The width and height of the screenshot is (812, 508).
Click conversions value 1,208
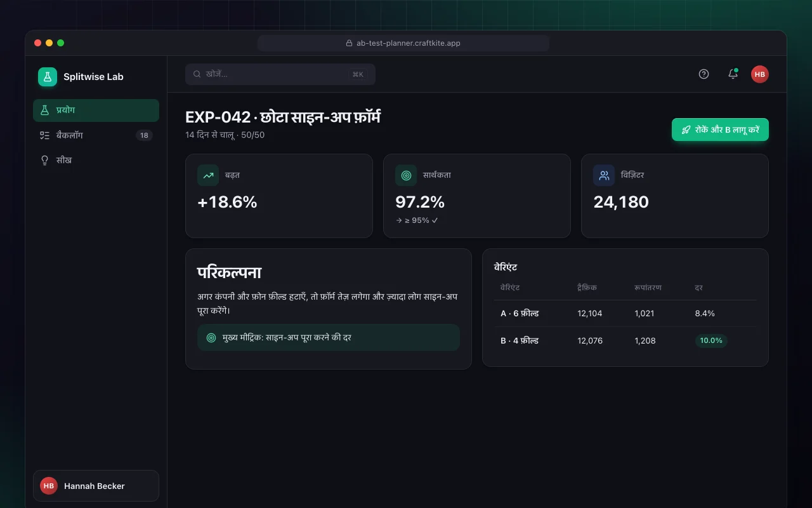[x=645, y=341]
